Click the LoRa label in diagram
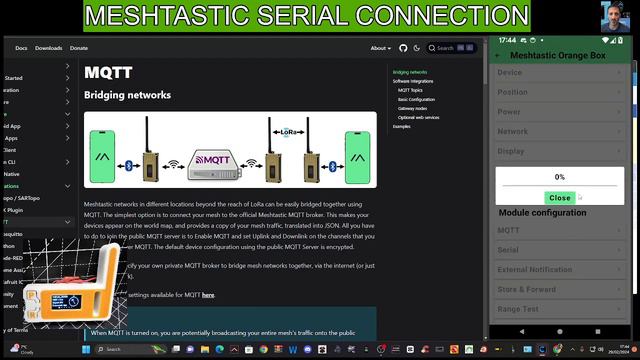The height and width of the screenshot is (360, 640). pos(289,132)
